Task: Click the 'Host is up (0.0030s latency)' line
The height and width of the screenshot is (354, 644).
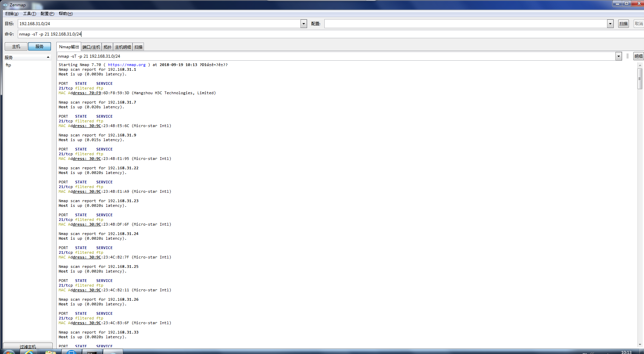Action: (93, 74)
